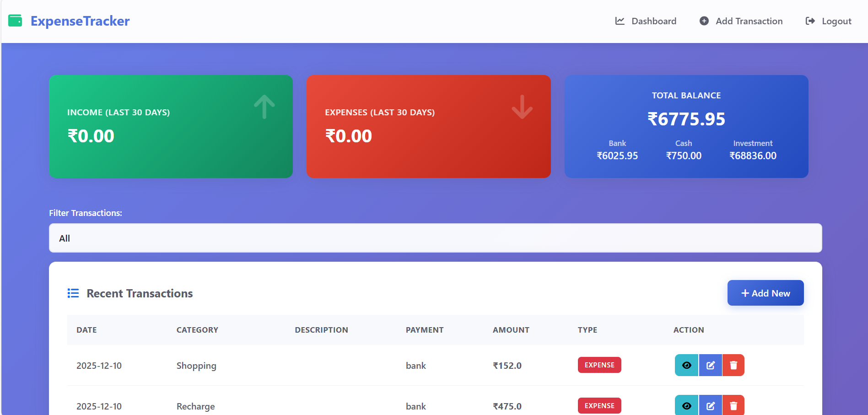Click the Add Transaction plus-circle icon

pyautogui.click(x=704, y=21)
